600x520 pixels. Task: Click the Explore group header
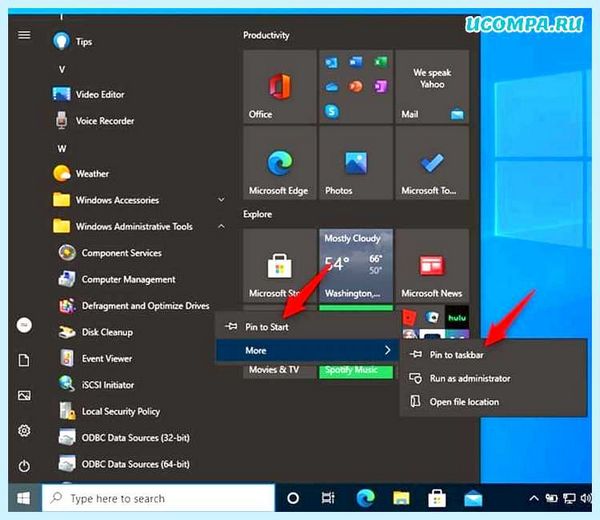258,214
